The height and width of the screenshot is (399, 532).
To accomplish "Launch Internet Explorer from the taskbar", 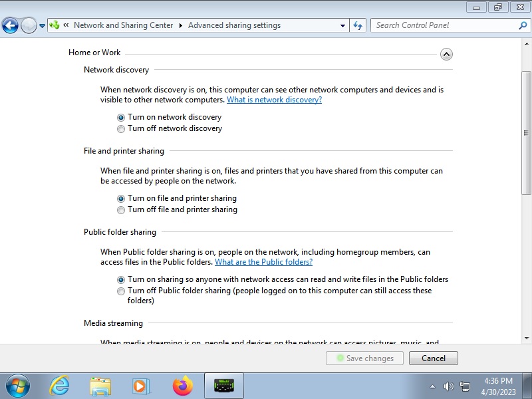I will click(60, 386).
